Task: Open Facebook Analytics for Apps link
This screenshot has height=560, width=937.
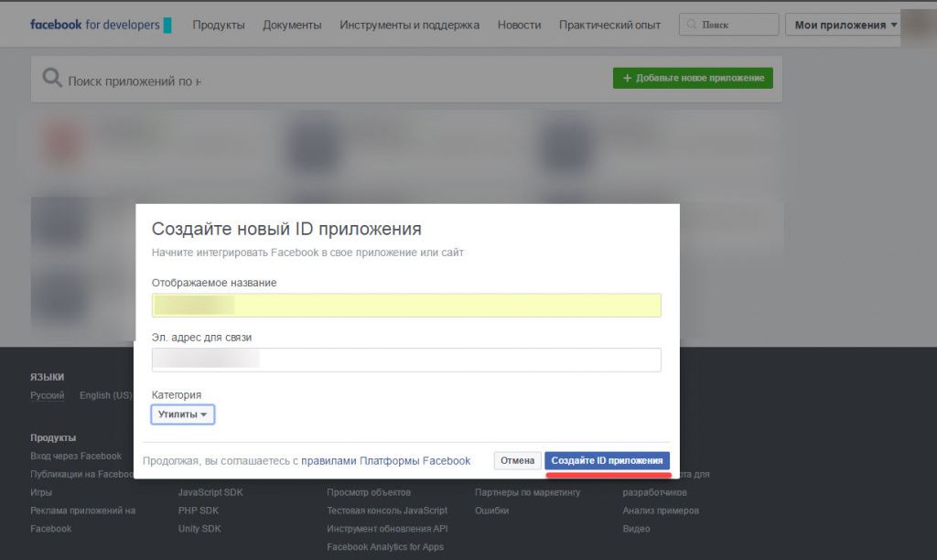Action: [385, 547]
